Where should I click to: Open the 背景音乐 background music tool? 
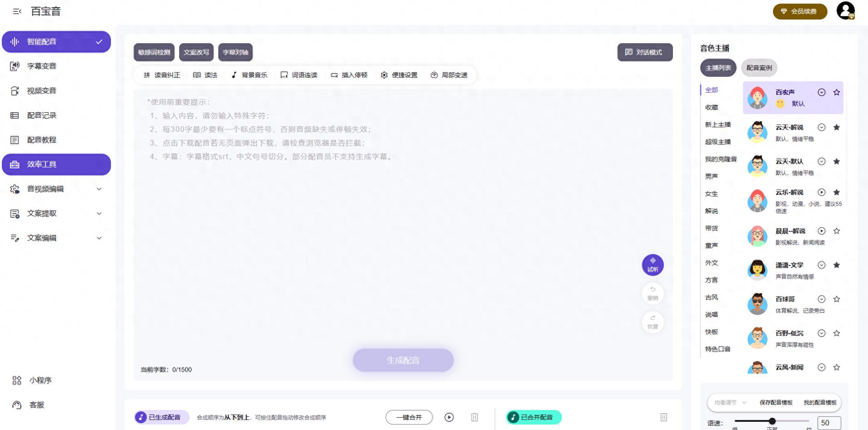(249, 75)
